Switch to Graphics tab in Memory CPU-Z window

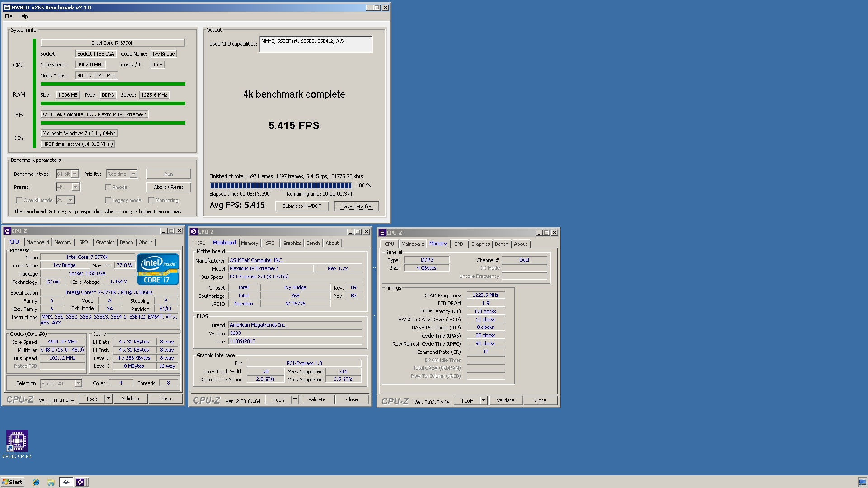pos(480,244)
